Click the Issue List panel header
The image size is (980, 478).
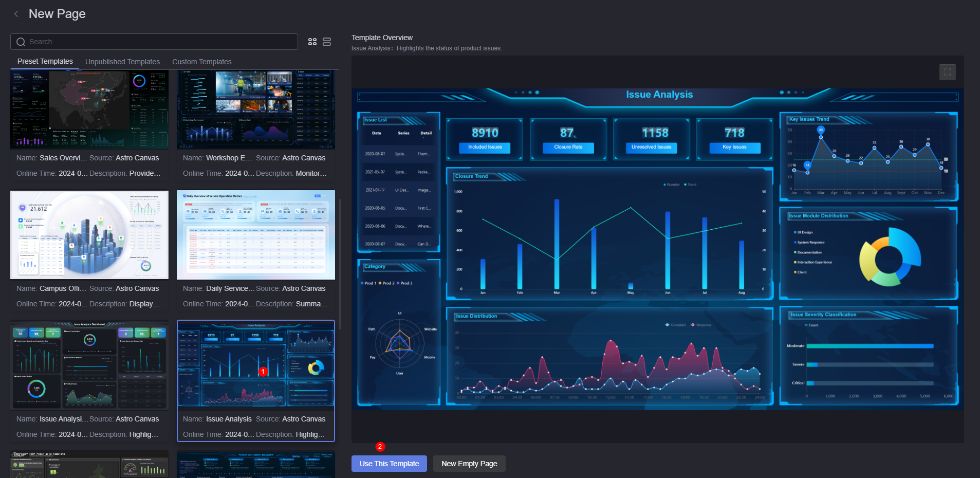tap(376, 120)
